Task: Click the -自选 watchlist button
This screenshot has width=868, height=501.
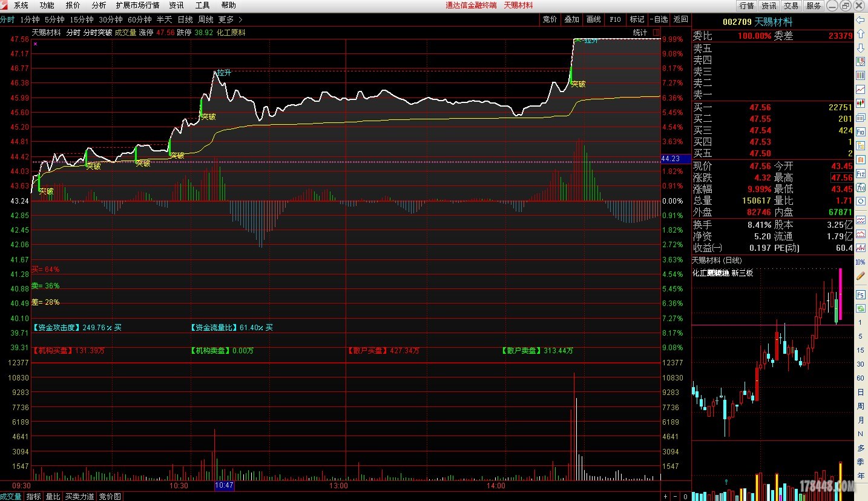Action: tap(659, 19)
